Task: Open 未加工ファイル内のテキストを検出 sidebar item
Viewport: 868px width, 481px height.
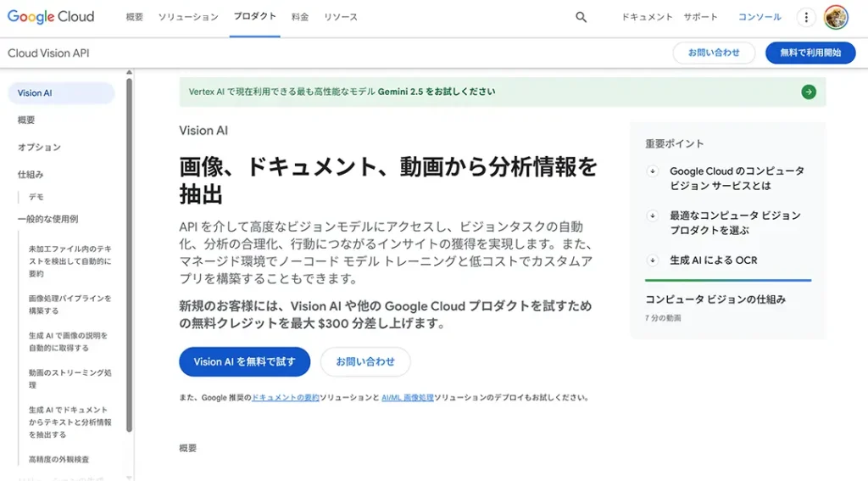Action: click(70, 261)
